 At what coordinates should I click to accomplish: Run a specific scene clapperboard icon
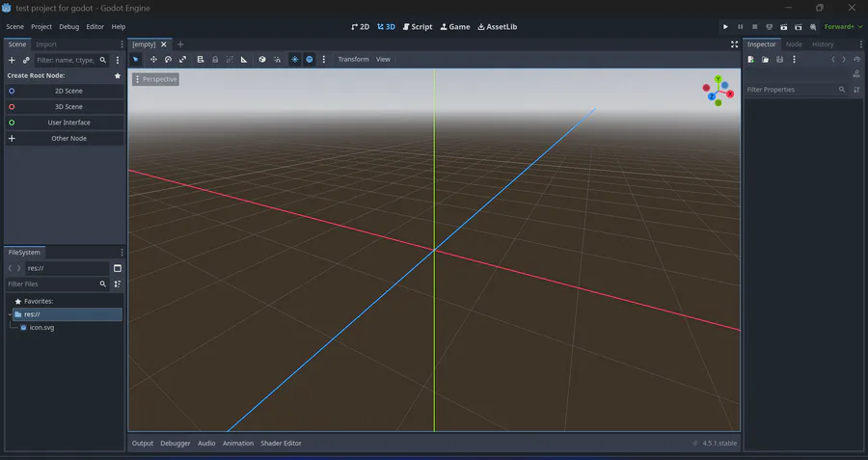[798, 27]
